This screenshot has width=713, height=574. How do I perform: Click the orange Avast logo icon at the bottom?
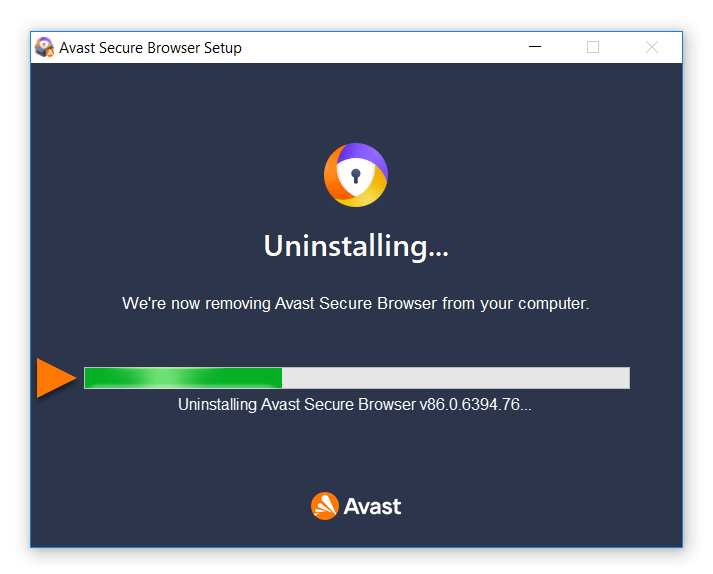click(324, 506)
